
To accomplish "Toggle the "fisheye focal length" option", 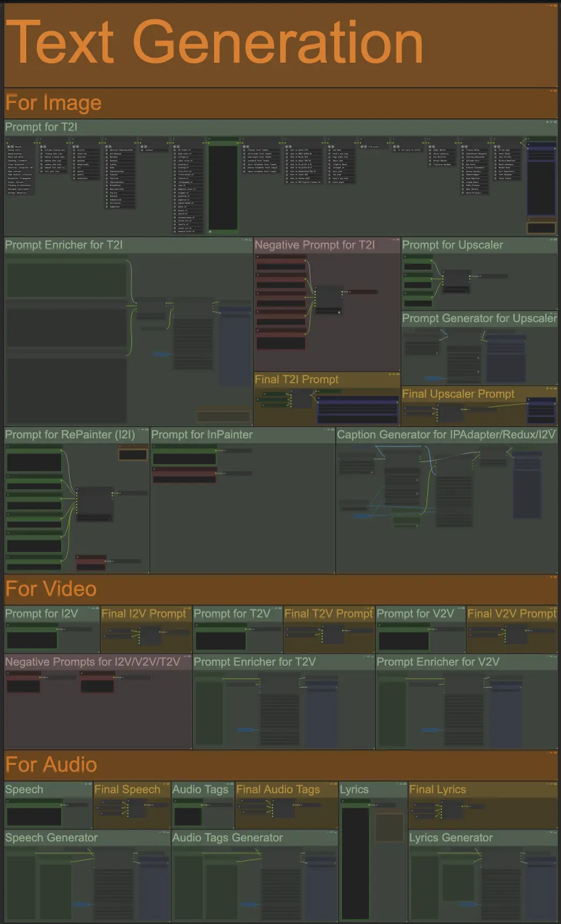I will pos(245,150).
